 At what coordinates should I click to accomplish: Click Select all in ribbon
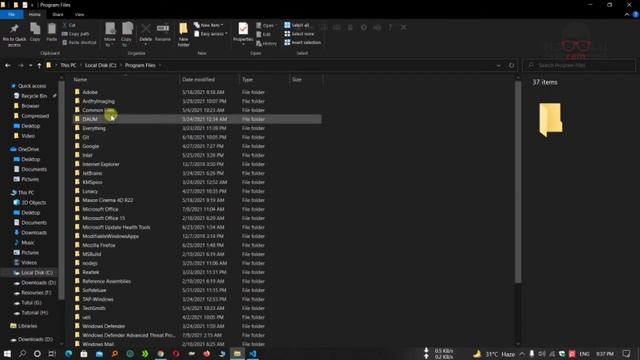pos(297,25)
